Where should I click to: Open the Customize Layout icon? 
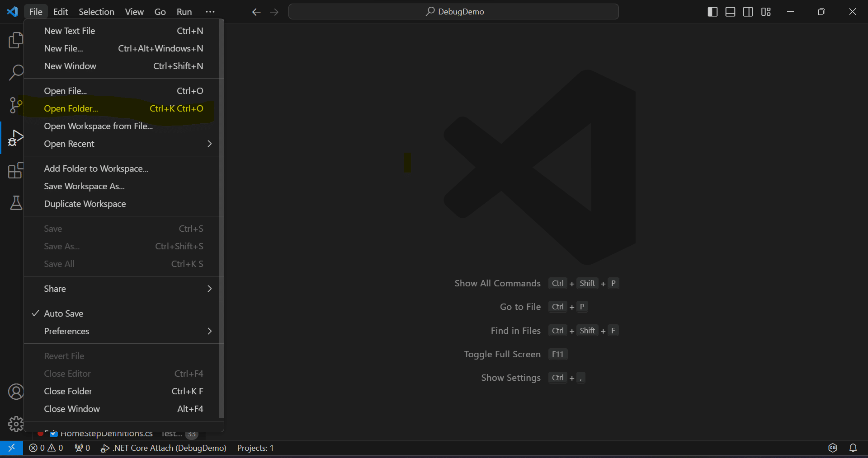click(766, 12)
